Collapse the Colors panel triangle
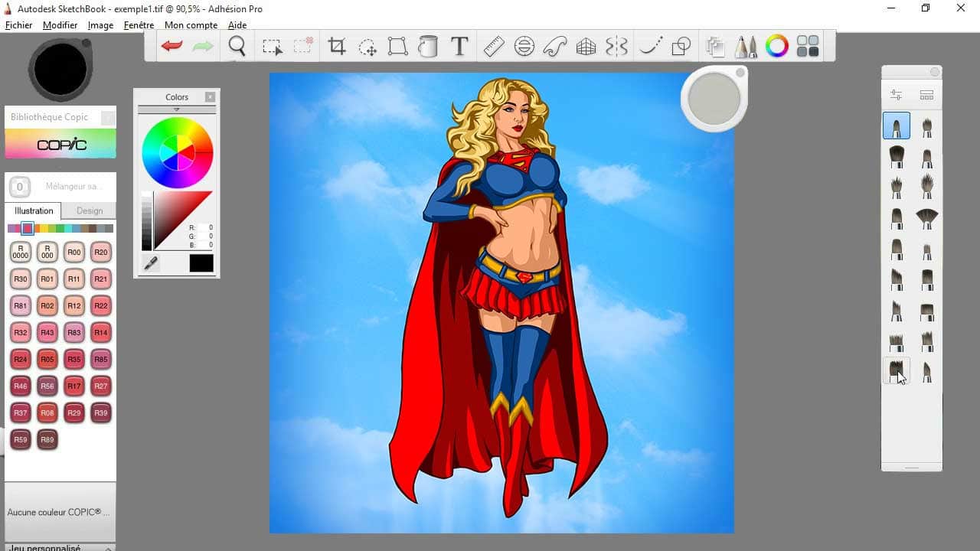980x551 pixels. [177, 109]
